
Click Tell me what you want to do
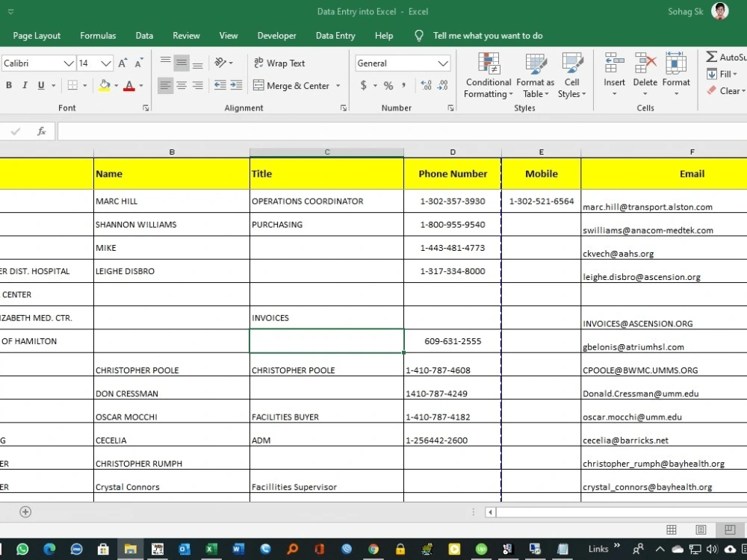point(487,36)
